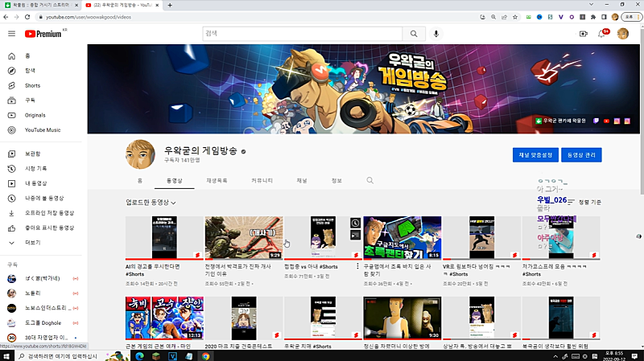Open the Chrome extensions puzzle icon
The height and width of the screenshot is (361, 644).
pos(593,17)
